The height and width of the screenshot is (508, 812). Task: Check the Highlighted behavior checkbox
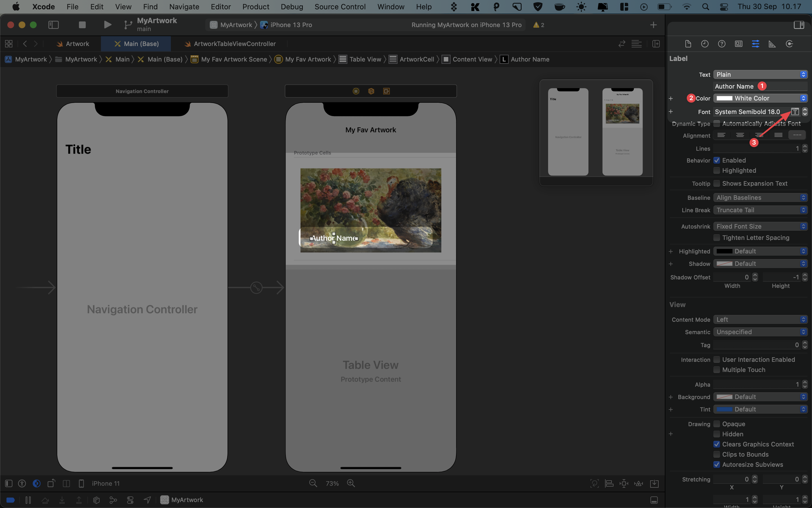(717, 170)
